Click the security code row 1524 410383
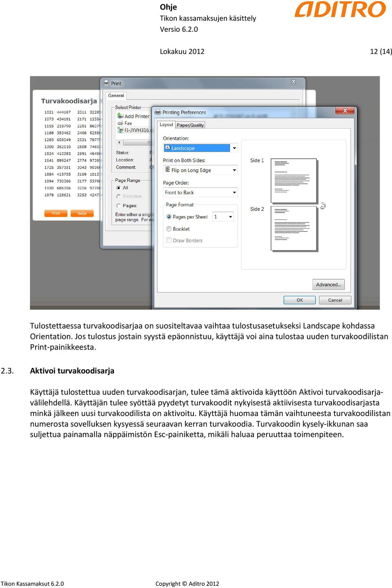The image size is (392, 588). [x=58, y=154]
